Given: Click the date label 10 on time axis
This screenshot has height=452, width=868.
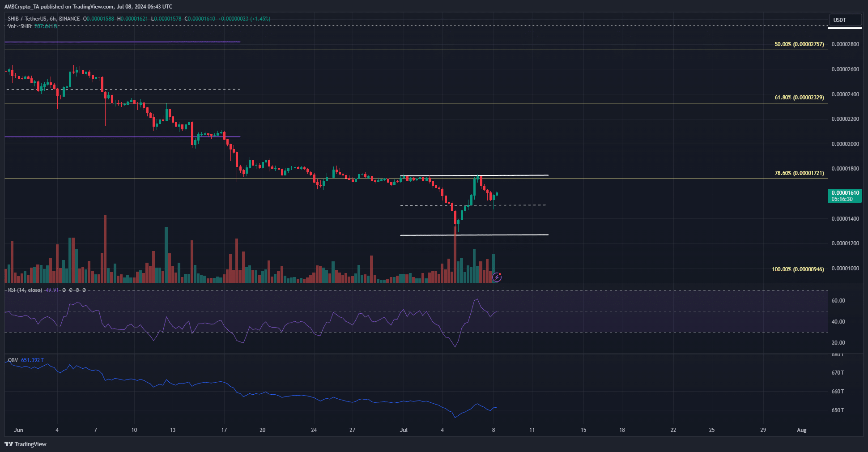Looking at the screenshot, I should pyautogui.click(x=134, y=430).
